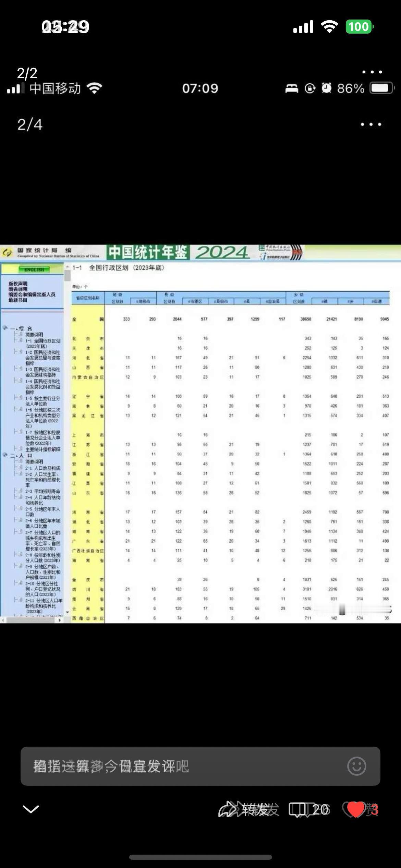
Task: Click the Sichuan township value 3101
Action: click(307, 589)
